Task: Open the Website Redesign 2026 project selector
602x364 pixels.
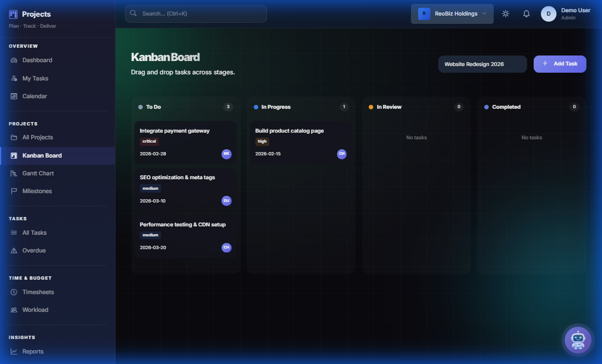Action: pyautogui.click(x=482, y=64)
